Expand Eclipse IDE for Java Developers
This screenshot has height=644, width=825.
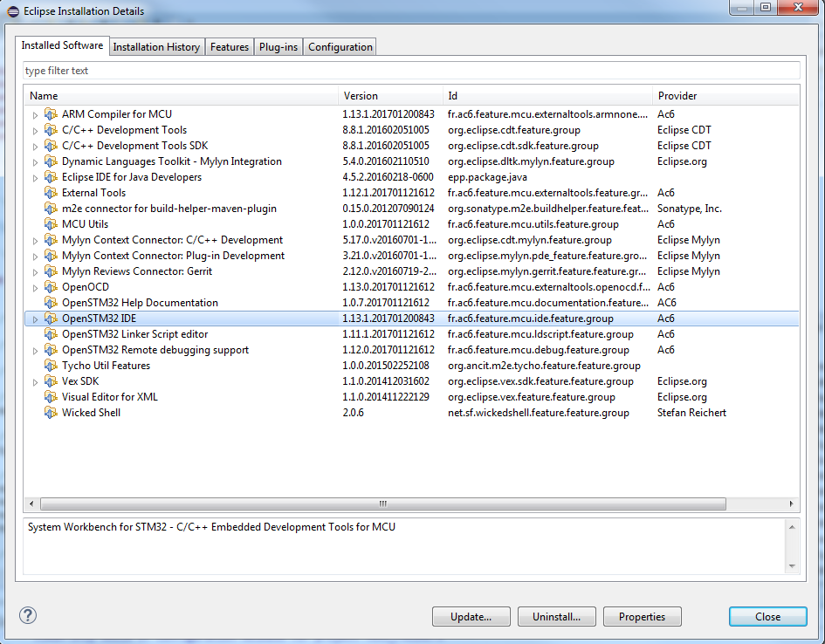point(35,178)
